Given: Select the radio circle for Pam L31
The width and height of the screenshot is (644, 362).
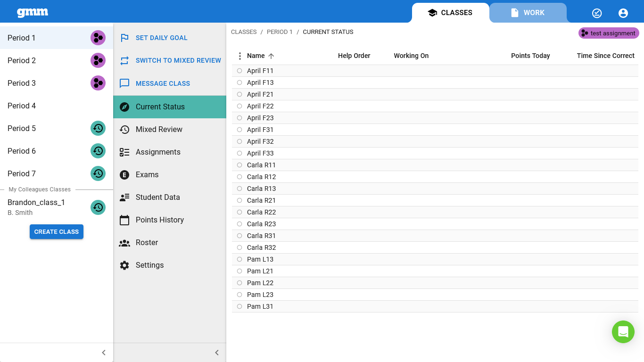Looking at the screenshot, I should coord(239,306).
